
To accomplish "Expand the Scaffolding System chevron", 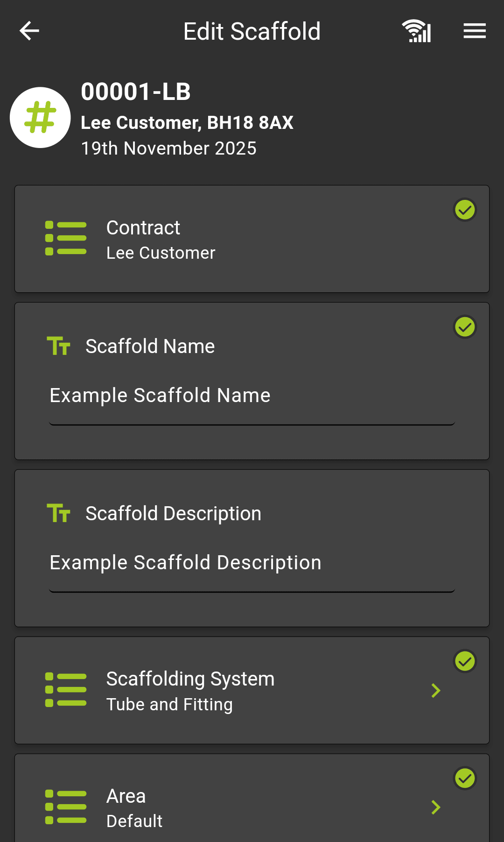I will pos(436,691).
